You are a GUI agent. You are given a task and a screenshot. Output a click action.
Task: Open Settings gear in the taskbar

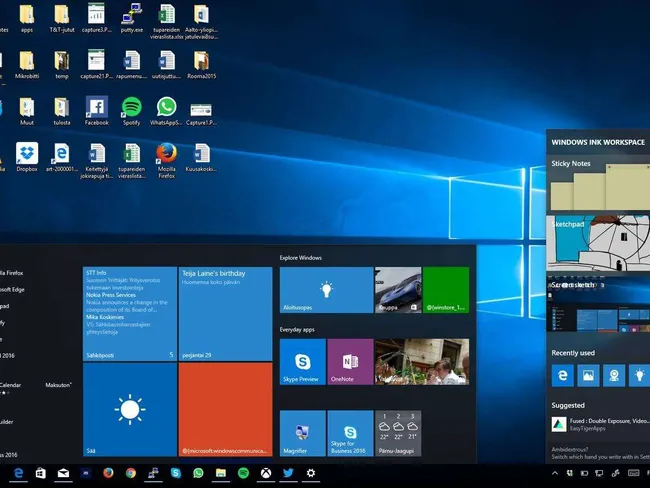pos(311,473)
